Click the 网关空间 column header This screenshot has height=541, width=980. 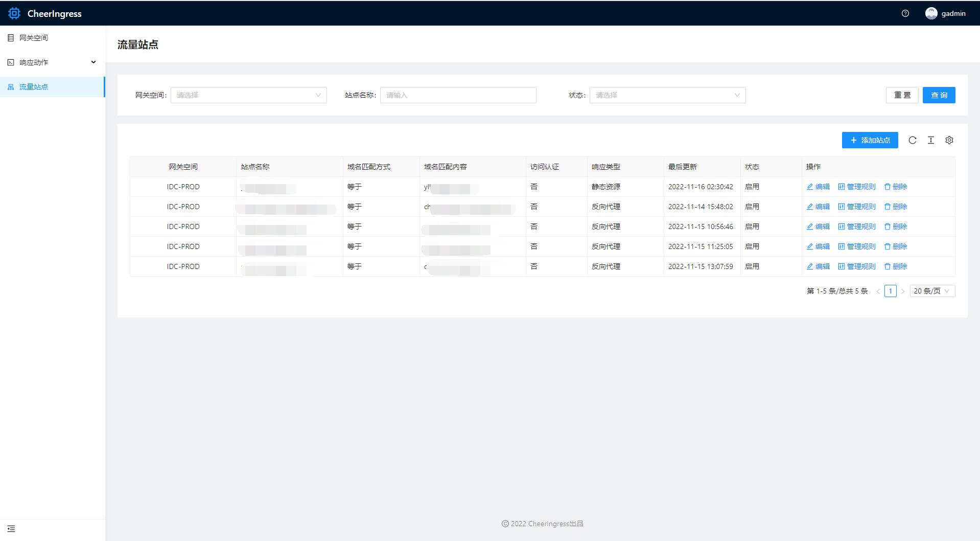pos(183,167)
